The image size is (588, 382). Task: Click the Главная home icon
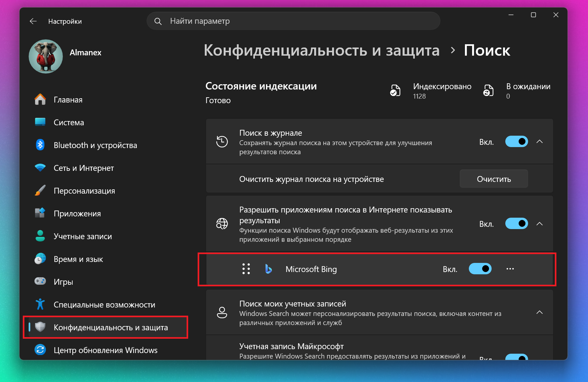click(x=40, y=99)
